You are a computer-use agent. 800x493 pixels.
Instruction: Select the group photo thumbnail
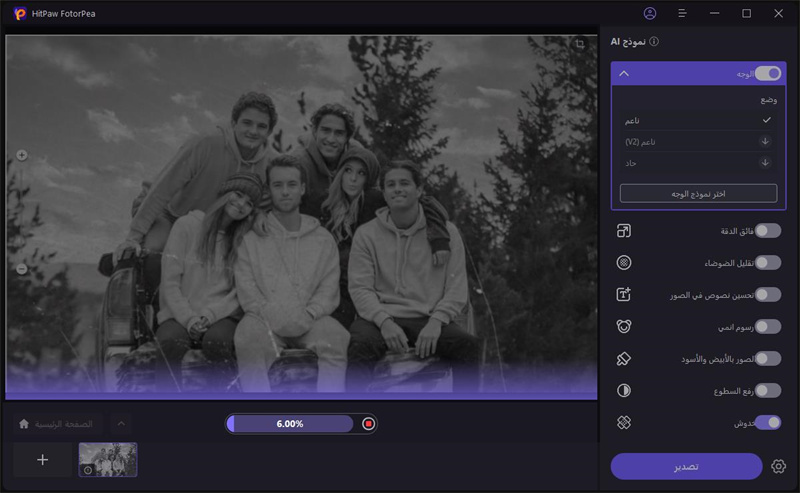108,460
